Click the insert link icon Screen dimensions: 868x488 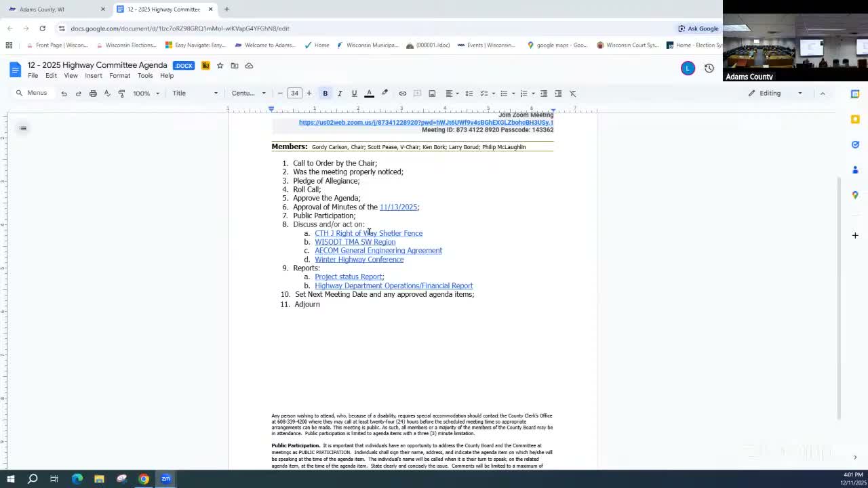[402, 94]
